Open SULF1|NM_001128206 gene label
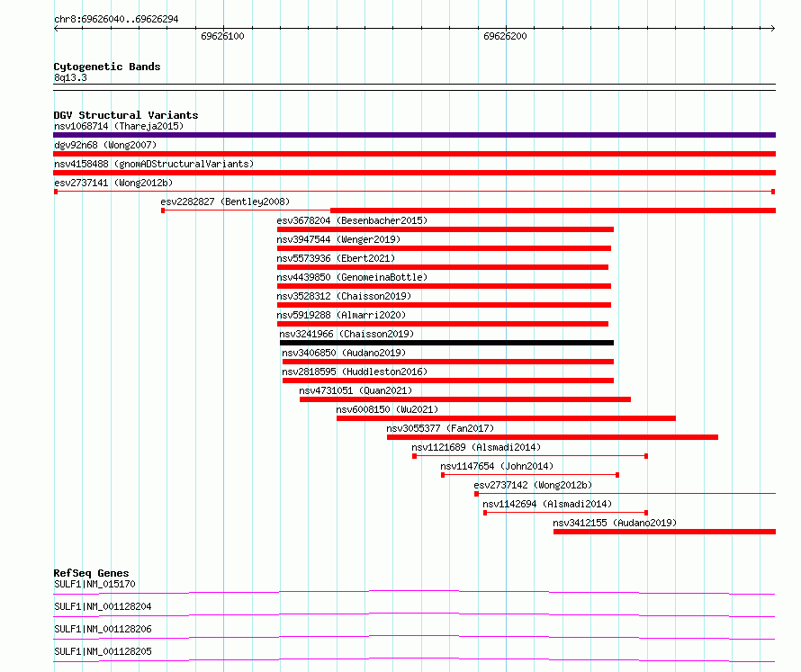The width and height of the screenshot is (801, 672). pos(103,629)
